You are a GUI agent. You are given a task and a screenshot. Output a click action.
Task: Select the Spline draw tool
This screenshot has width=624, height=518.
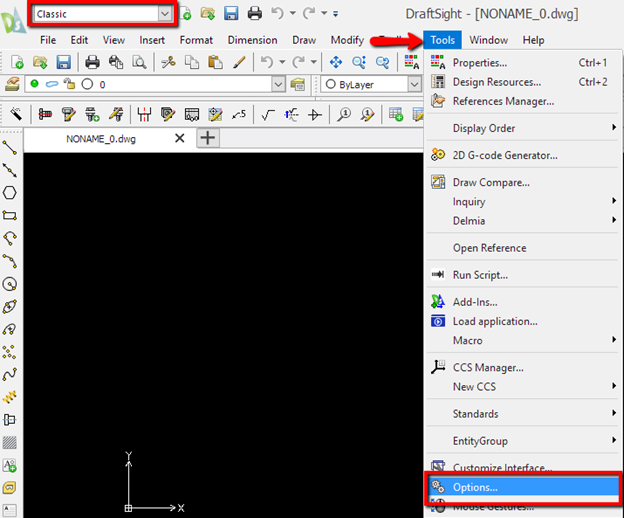10,374
